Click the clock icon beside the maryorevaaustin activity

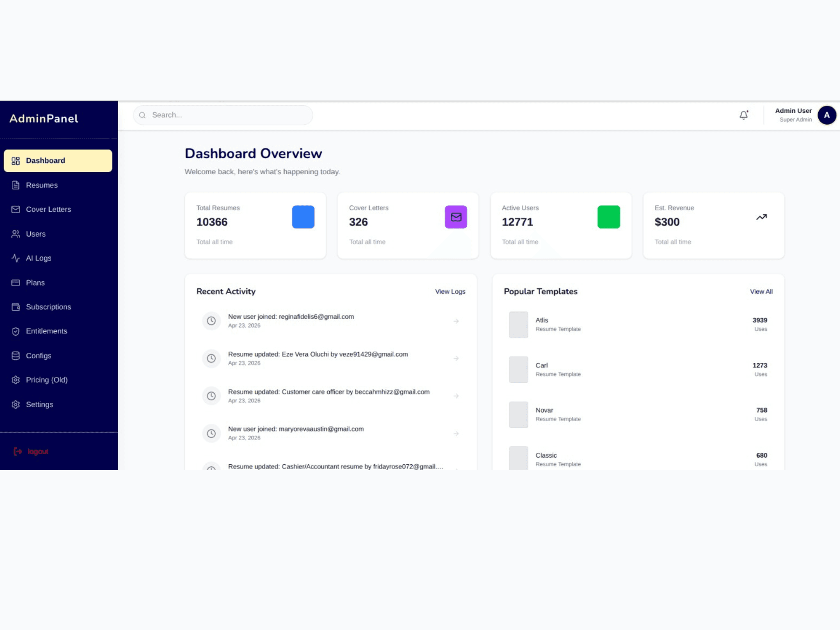(x=212, y=433)
